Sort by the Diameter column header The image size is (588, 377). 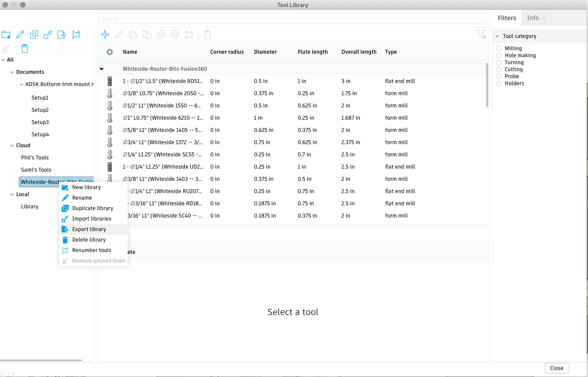[x=265, y=52]
